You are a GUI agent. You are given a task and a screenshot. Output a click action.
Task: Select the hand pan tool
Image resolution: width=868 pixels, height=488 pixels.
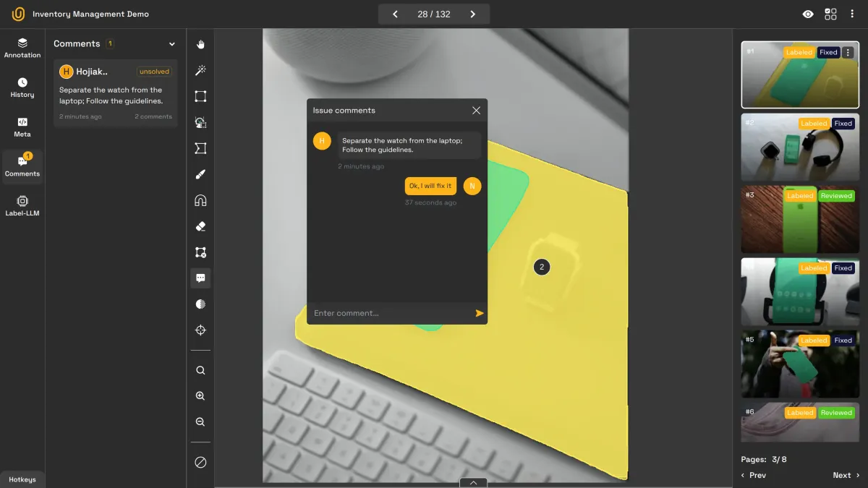coord(200,44)
